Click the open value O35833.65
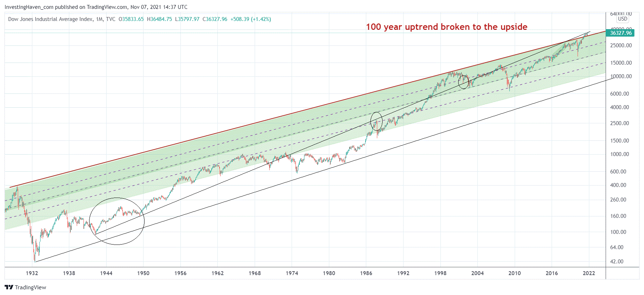 pos(131,19)
